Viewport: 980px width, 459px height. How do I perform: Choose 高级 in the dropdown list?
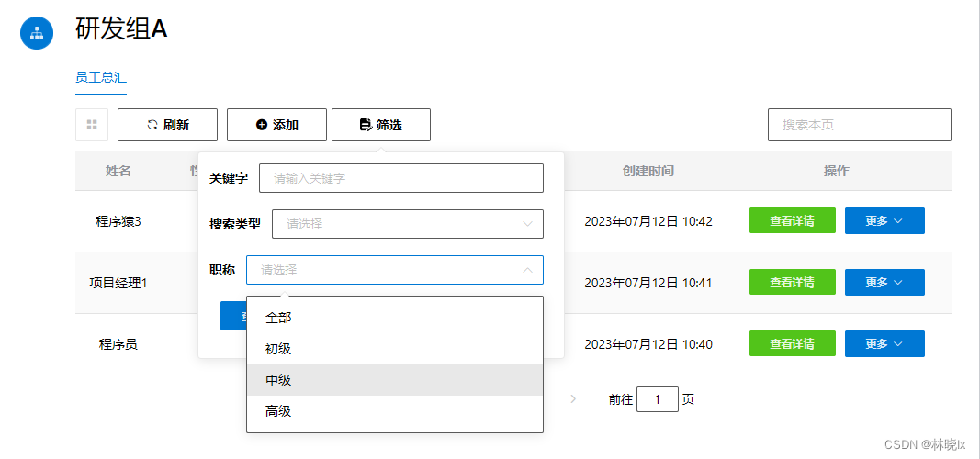[x=278, y=411]
